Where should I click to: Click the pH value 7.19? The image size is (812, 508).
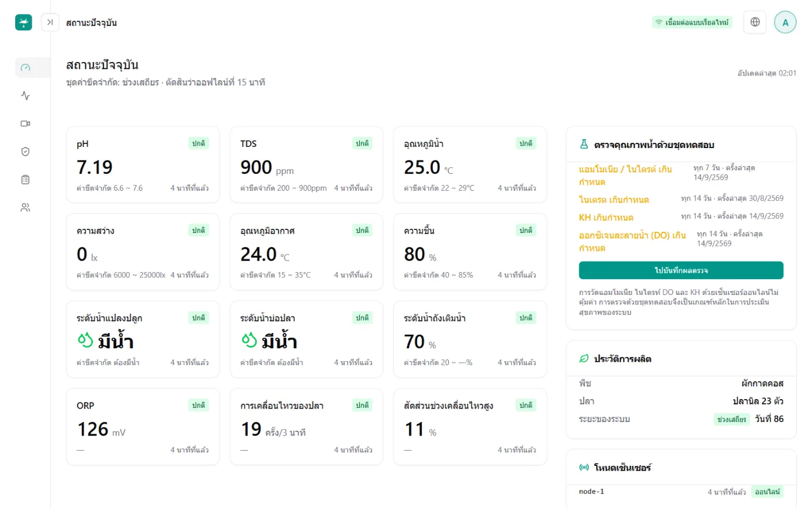click(95, 168)
